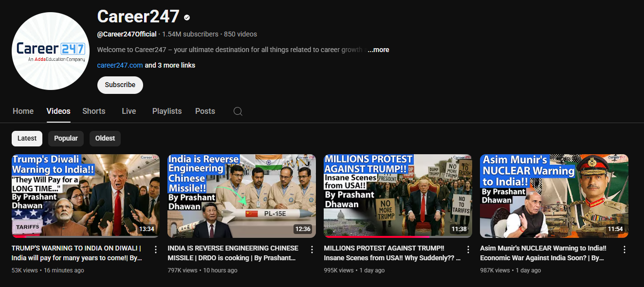Select the Latest filter chip
Image resolution: width=644 pixels, height=287 pixels.
click(27, 139)
